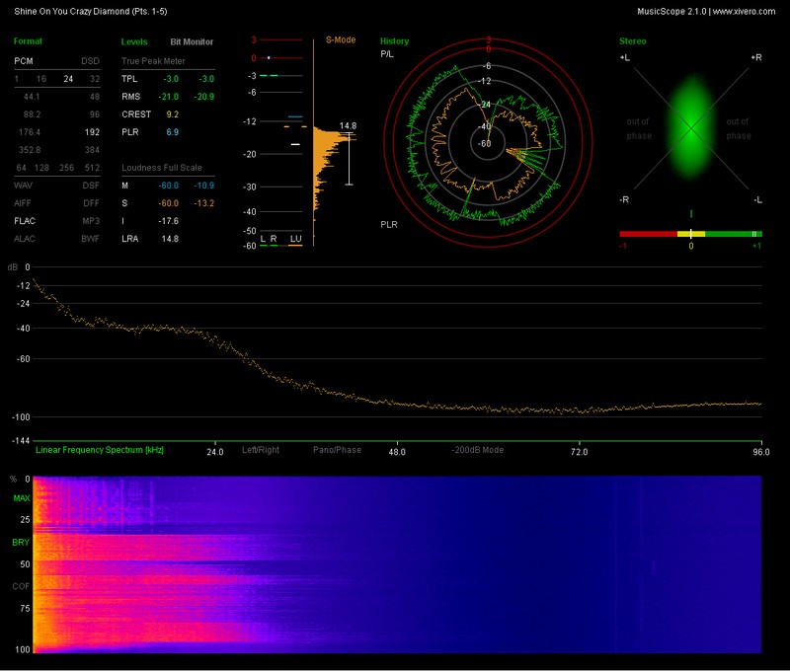Switch to Pano/Phase spectrum mode
Image resolution: width=790 pixels, height=672 pixels.
pos(337,450)
